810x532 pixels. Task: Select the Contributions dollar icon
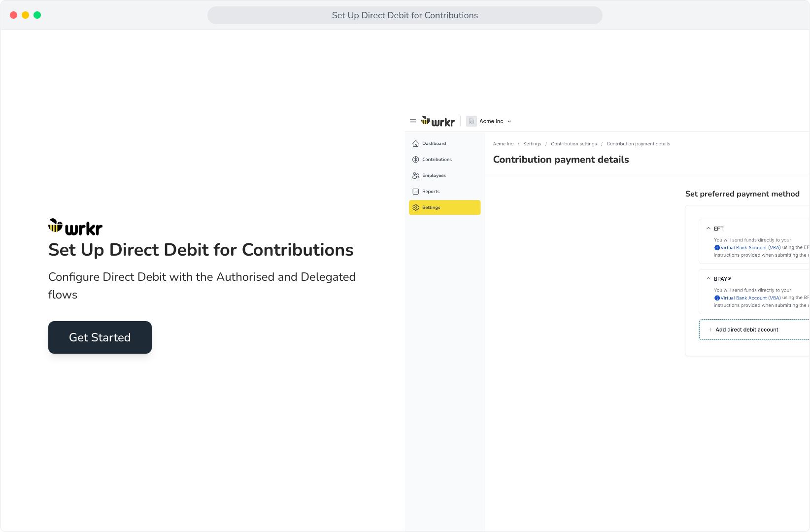(416, 160)
